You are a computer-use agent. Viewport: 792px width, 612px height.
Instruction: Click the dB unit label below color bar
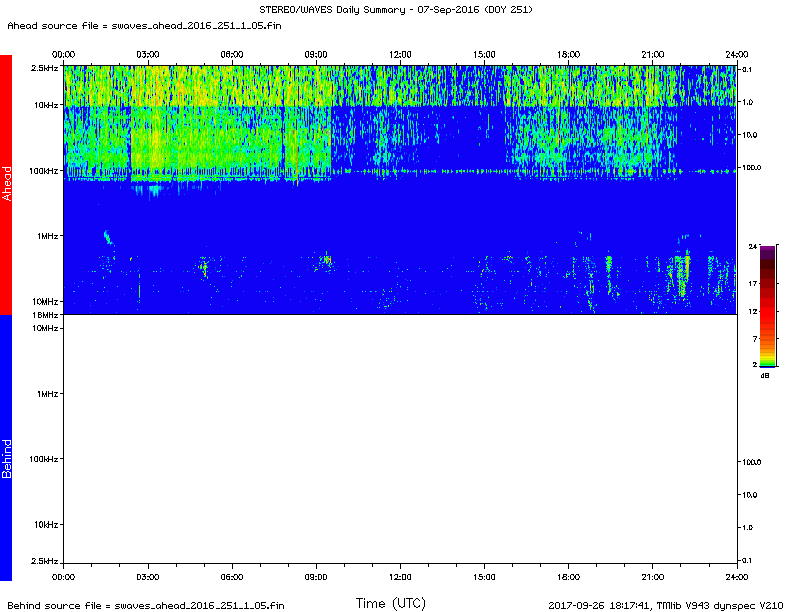[765, 375]
